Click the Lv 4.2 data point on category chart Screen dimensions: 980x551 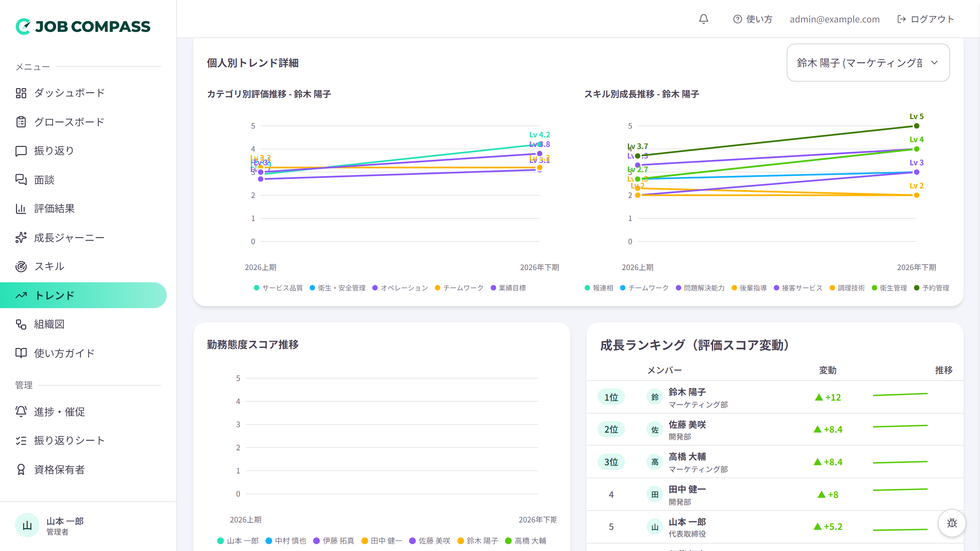(539, 145)
